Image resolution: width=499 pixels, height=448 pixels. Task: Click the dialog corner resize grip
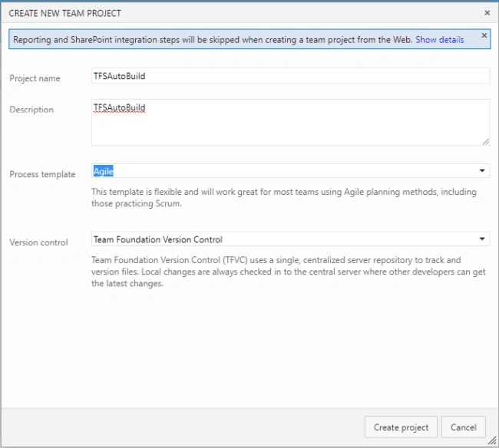point(492,440)
